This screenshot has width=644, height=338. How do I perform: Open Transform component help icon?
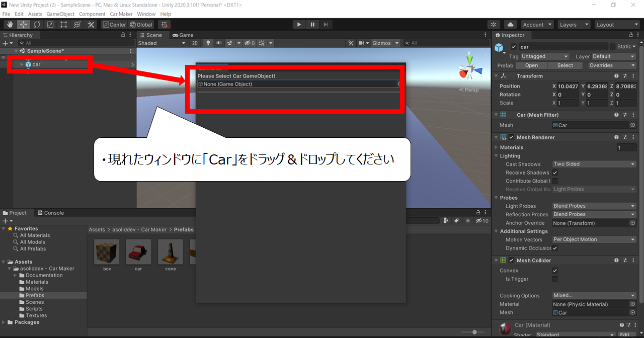point(616,76)
